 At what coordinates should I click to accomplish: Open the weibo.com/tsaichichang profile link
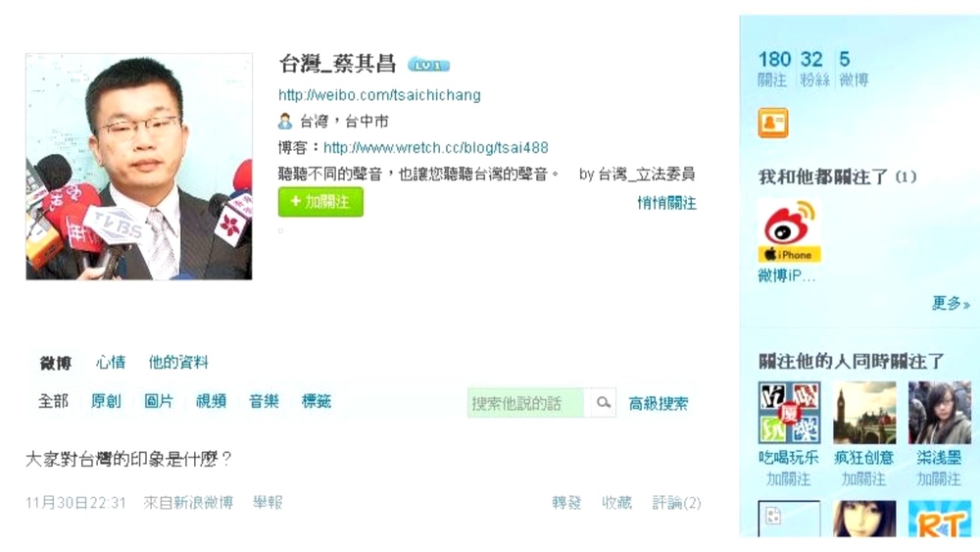pos(379,95)
